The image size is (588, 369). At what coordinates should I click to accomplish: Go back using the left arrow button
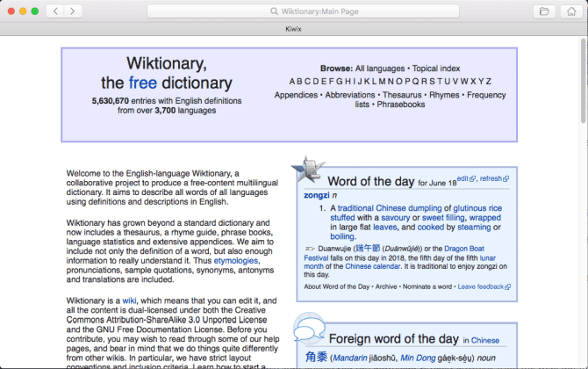click(54, 11)
